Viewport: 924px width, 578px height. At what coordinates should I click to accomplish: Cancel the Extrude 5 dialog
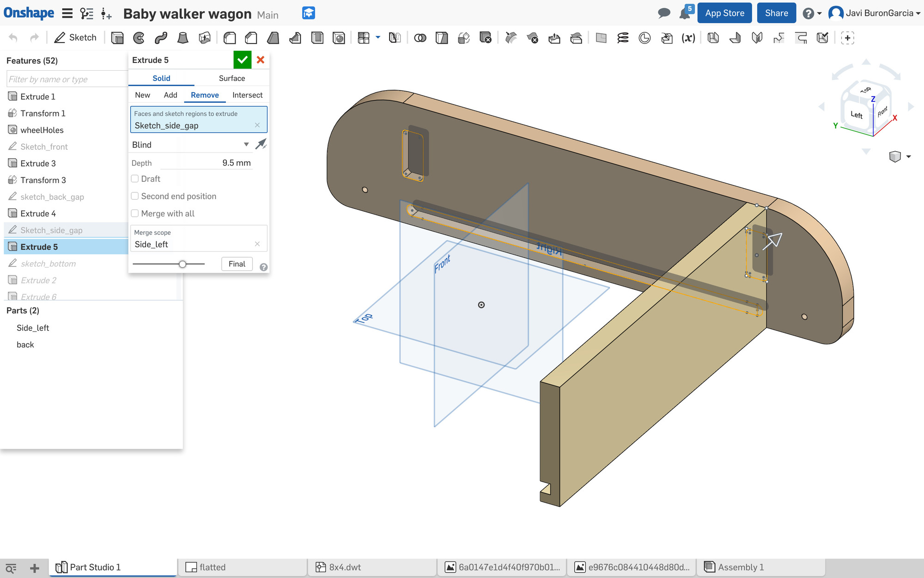[x=261, y=60]
